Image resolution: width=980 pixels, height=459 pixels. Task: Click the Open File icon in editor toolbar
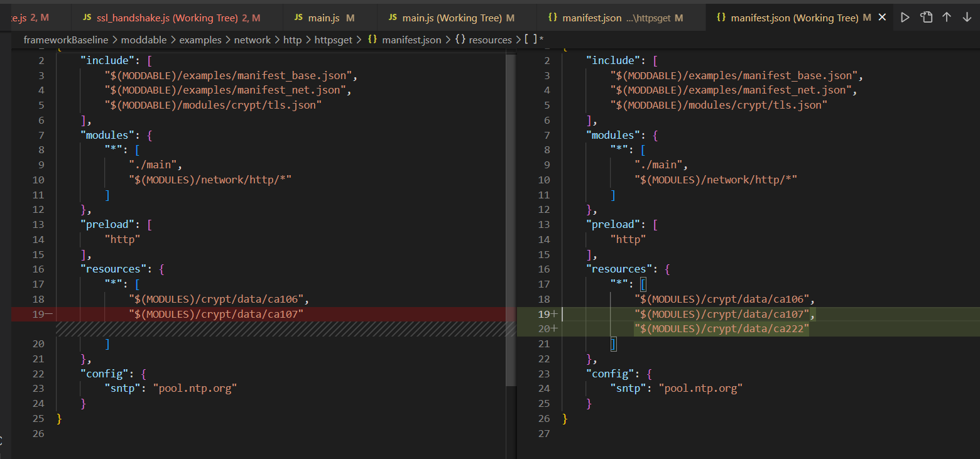tap(926, 18)
